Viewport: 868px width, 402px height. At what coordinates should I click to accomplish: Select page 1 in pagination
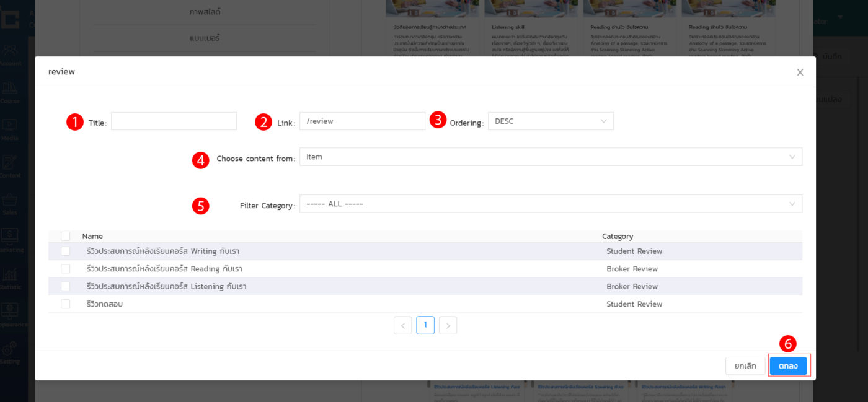point(425,326)
